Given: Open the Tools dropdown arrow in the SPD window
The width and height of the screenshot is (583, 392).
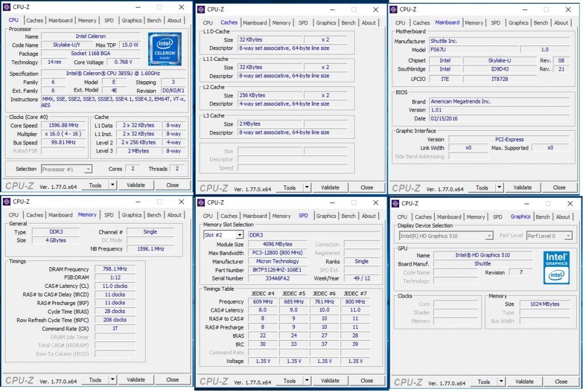Looking at the screenshot, I should point(307,381).
